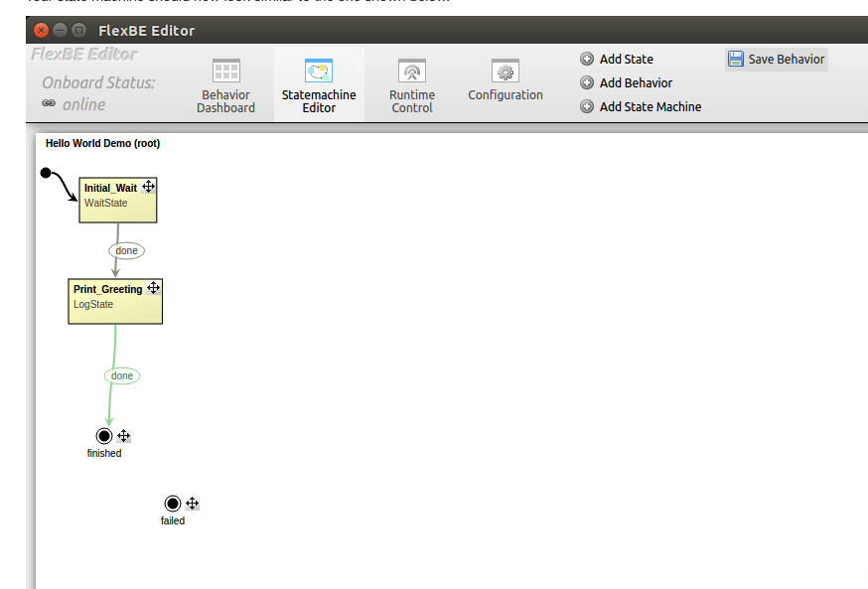Viewport: 868px width, 589px height.
Task: Click the plus icon beside Add Behavior
Action: [x=587, y=82]
